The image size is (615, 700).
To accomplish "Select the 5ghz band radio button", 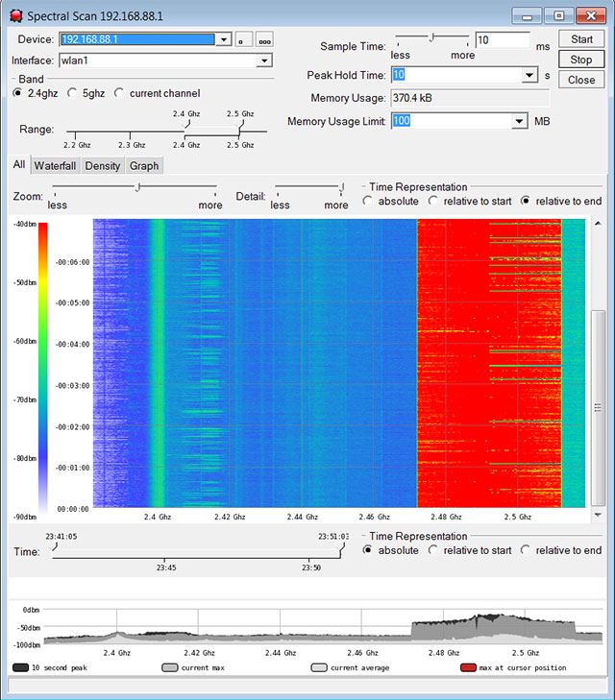I will [x=72, y=93].
